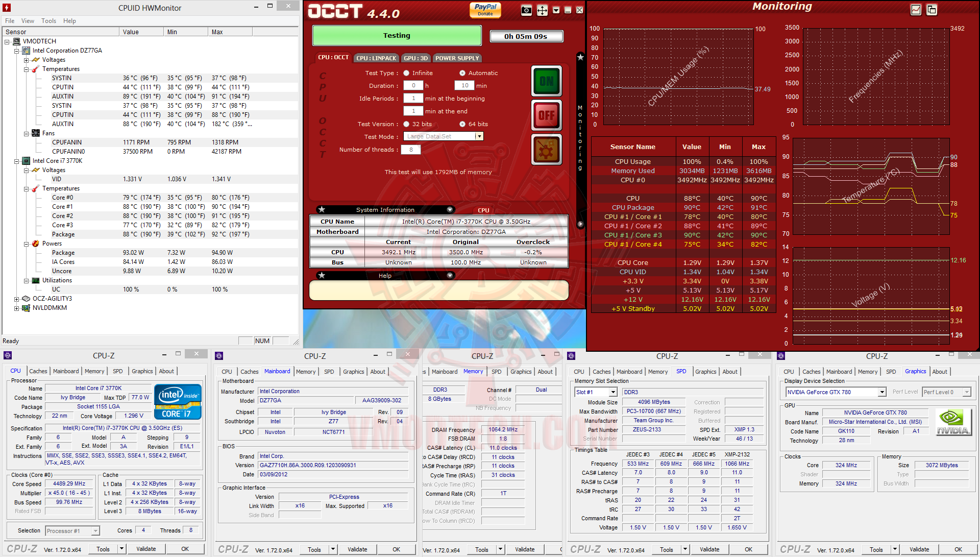This screenshot has height=557, width=980.
Task: Select the 32 bits test version
Action: click(407, 124)
